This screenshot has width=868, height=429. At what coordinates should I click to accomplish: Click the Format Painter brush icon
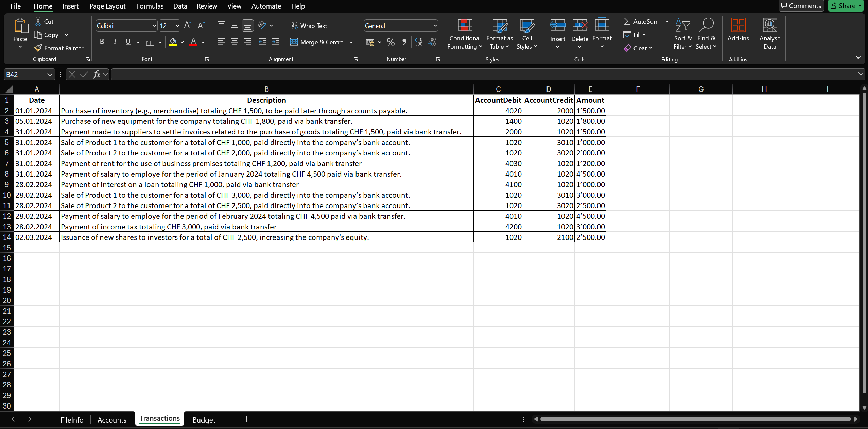[38, 48]
